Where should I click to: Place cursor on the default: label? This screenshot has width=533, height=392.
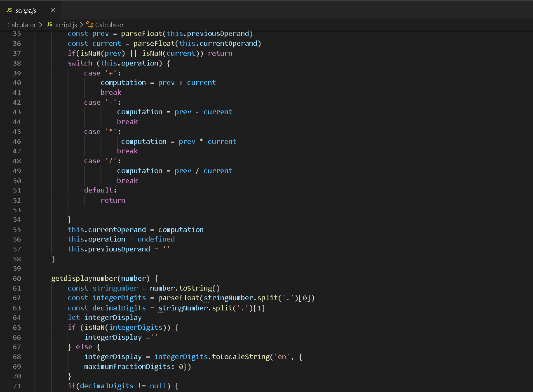pos(101,190)
